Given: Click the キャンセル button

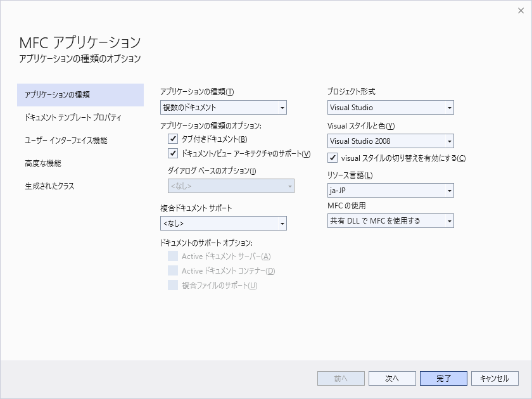Looking at the screenshot, I should click(x=495, y=378).
